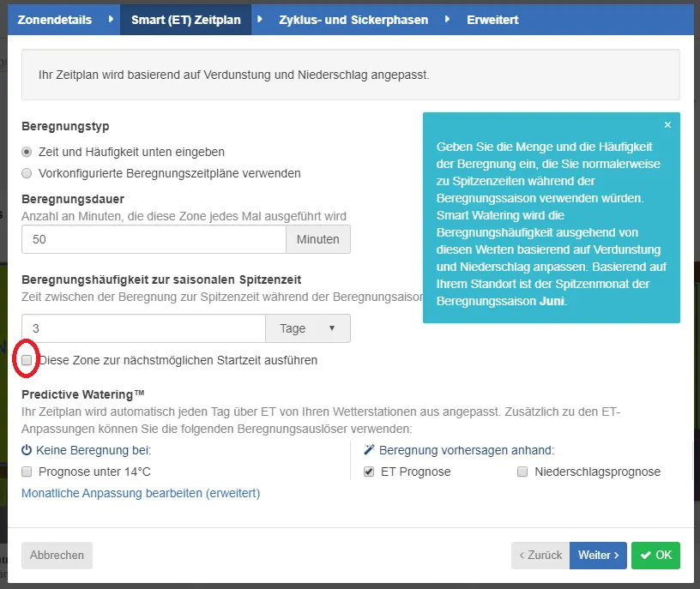Open the 'Tage' unit dropdown

tap(308, 328)
